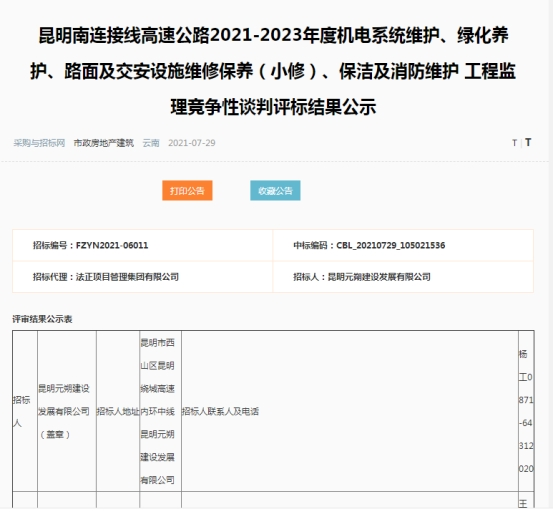
Task: Click the address cell starting 昆明市西山区
Action: (x=160, y=411)
